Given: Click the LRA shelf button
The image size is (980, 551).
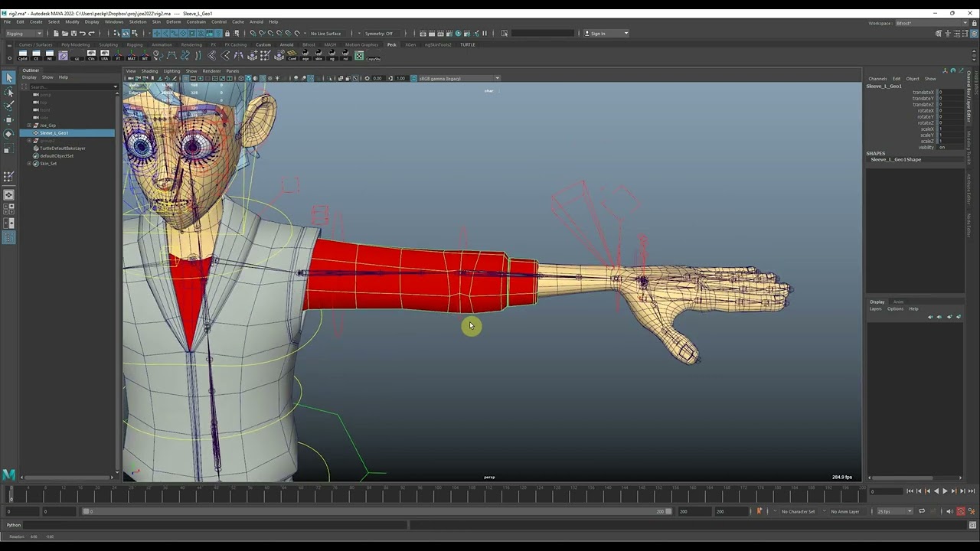Looking at the screenshot, I should (105, 55).
